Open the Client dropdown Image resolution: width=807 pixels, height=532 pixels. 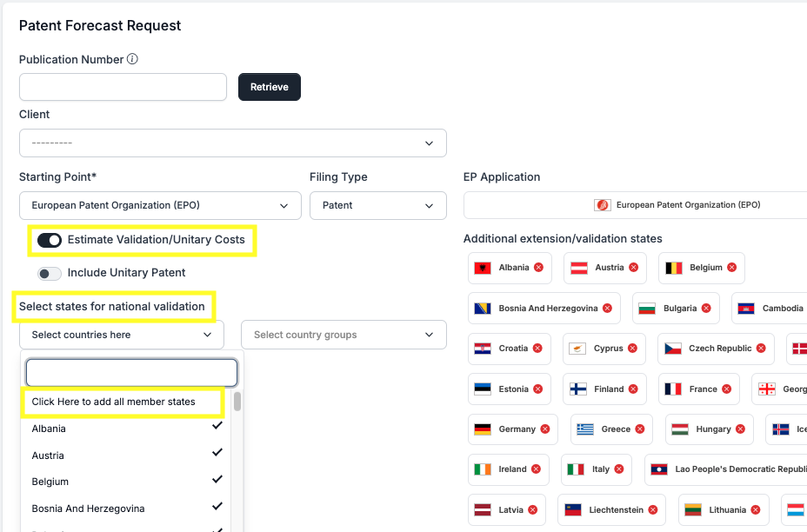click(232, 143)
